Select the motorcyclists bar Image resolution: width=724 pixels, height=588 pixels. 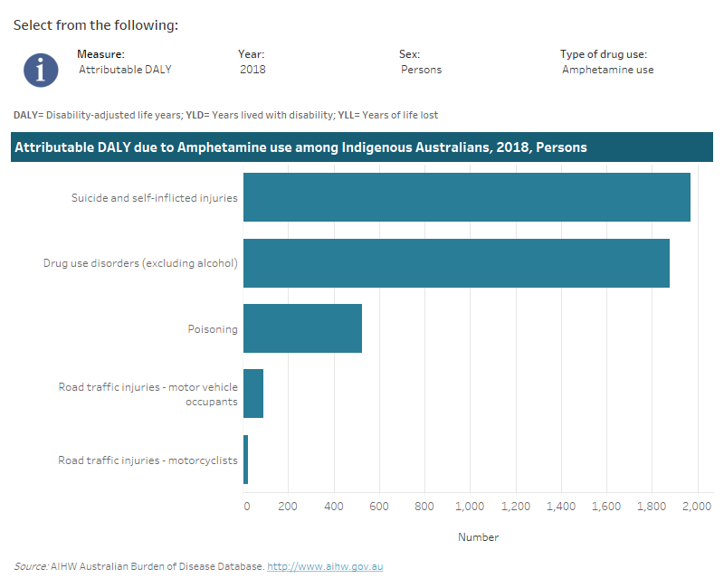pyautogui.click(x=247, y=460)
